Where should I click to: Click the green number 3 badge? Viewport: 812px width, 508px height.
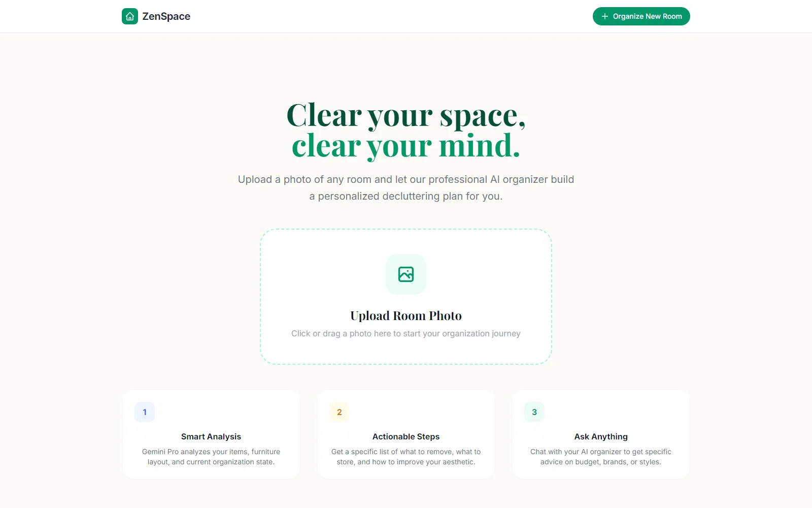tap(534, 412)
